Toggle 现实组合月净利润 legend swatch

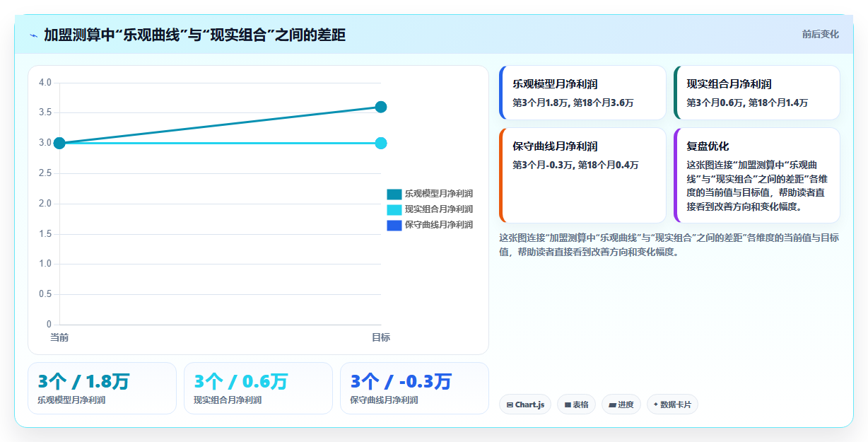[x=394, y=209]
